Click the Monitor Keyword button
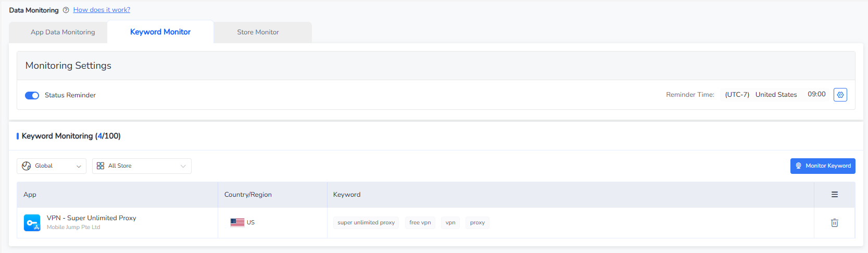The height and width of the screenshot is (253, 868). pyautogui.click(x=822, y=166)
